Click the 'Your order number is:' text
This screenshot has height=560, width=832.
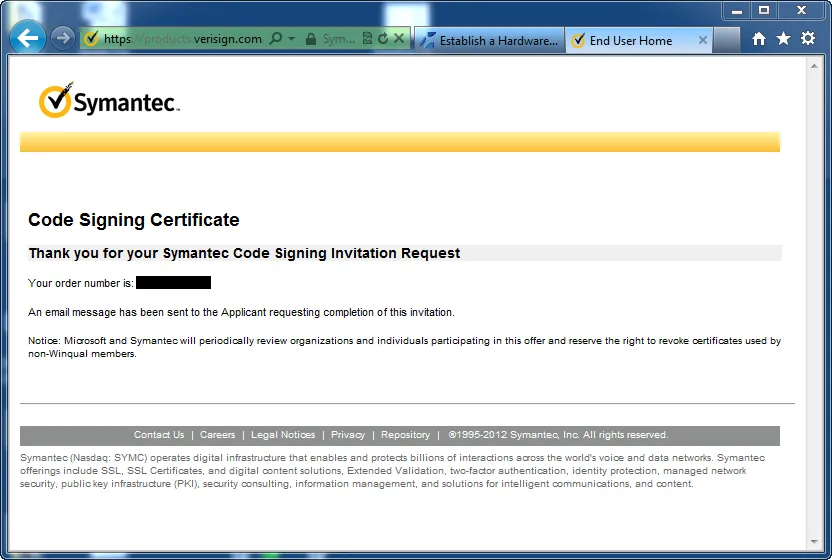81,283
